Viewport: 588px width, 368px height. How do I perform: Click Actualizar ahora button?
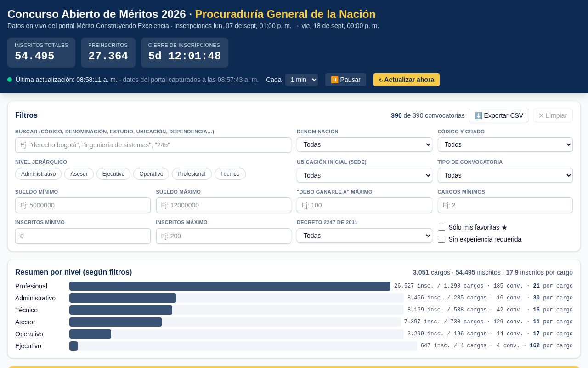tap(406, 80)
